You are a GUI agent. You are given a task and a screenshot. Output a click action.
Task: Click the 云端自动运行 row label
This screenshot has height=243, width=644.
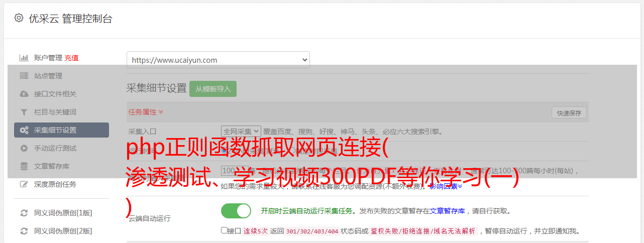(150, 218)
